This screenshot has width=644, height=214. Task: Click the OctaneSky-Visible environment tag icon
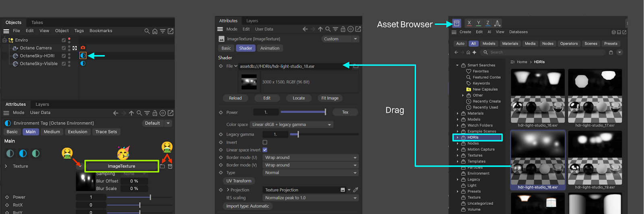click(83, 63)
